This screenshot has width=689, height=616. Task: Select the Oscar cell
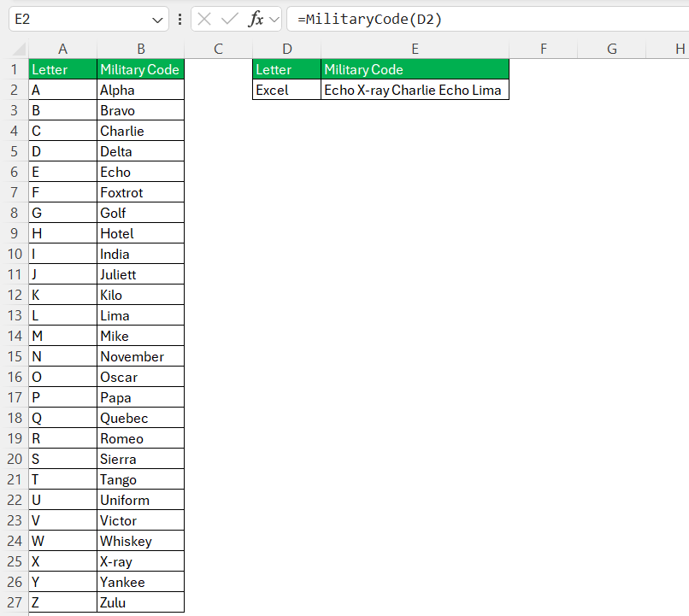pos(140,377)
